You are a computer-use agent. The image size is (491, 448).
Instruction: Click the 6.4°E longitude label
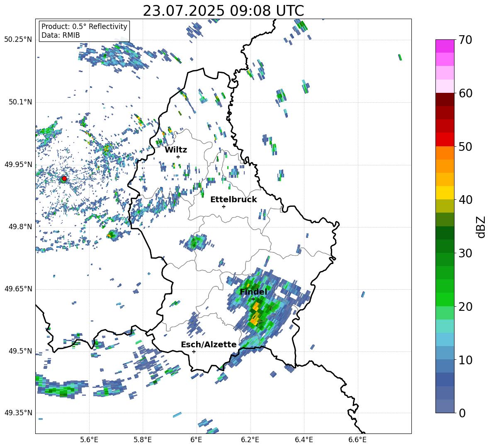[x=304, y=440]
